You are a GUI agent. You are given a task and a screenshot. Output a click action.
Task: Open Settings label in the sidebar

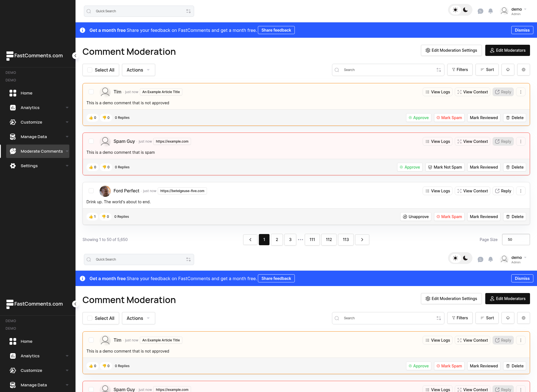29,166
